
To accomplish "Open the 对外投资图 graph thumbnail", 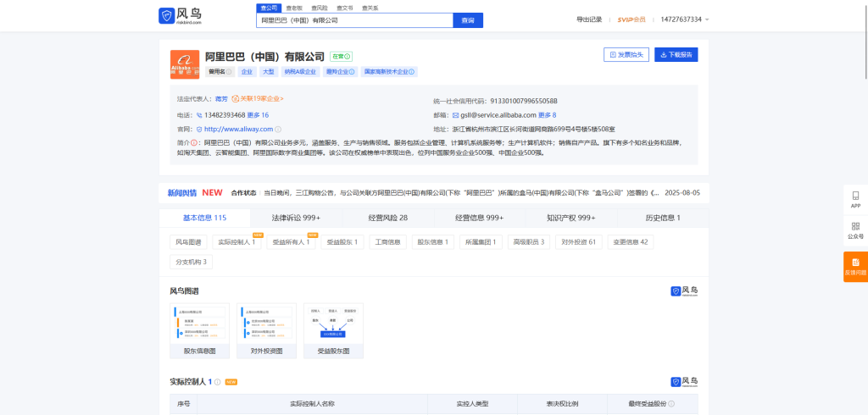I will [267, 330].
